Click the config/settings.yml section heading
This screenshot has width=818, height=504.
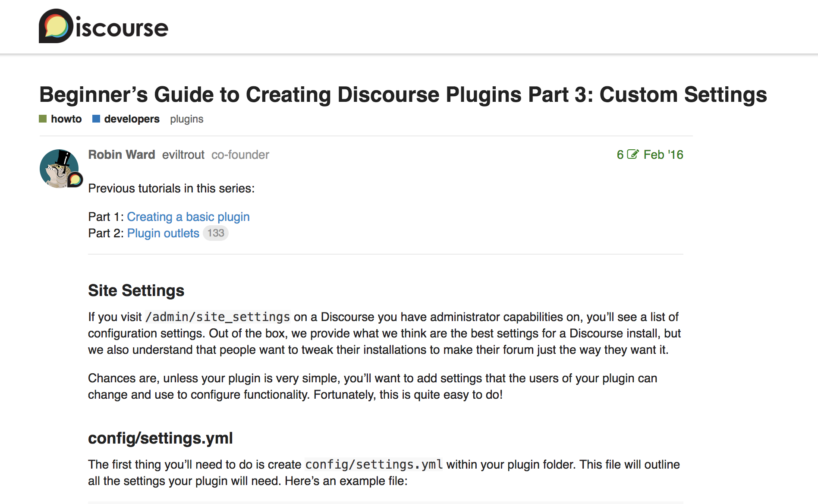click(160, 438)
